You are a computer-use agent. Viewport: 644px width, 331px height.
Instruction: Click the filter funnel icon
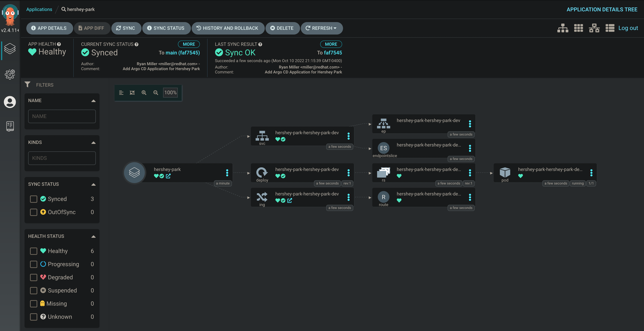27,84
